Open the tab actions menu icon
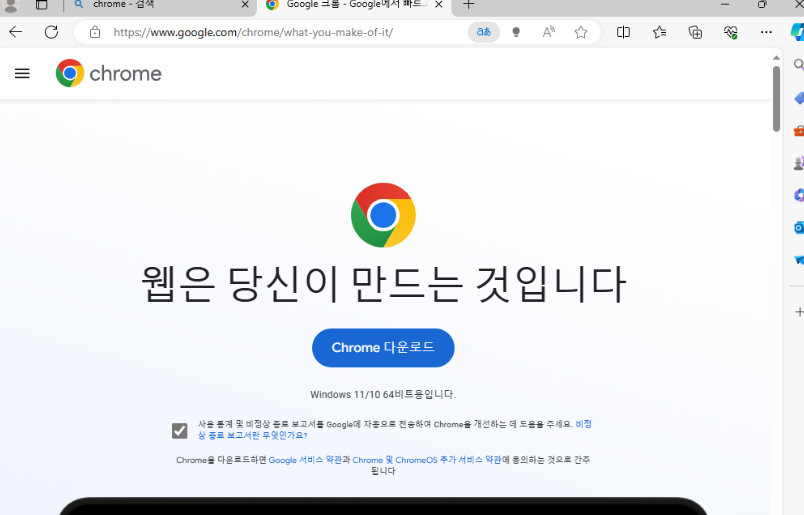This screenshot has width=804, height=515. coord(42,5)
